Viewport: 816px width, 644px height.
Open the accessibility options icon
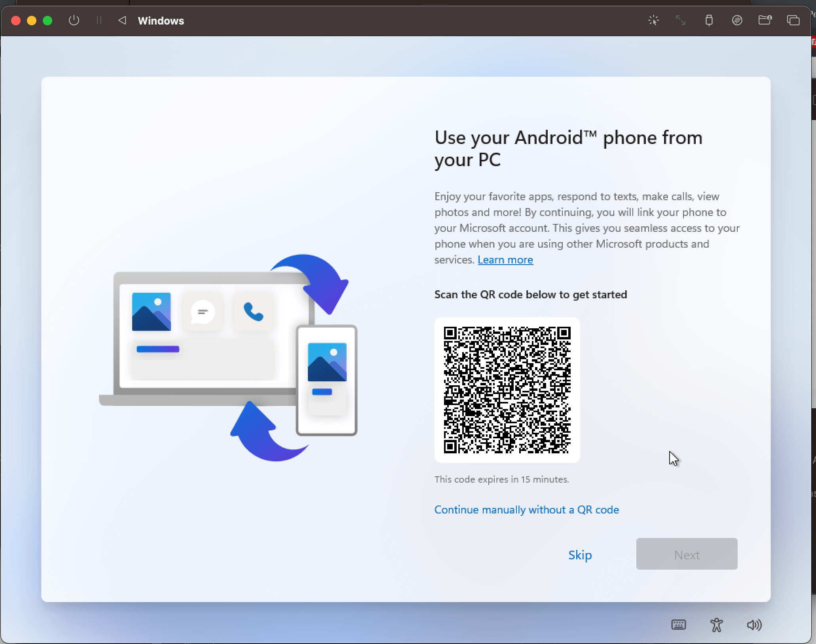tap(716, 625)
